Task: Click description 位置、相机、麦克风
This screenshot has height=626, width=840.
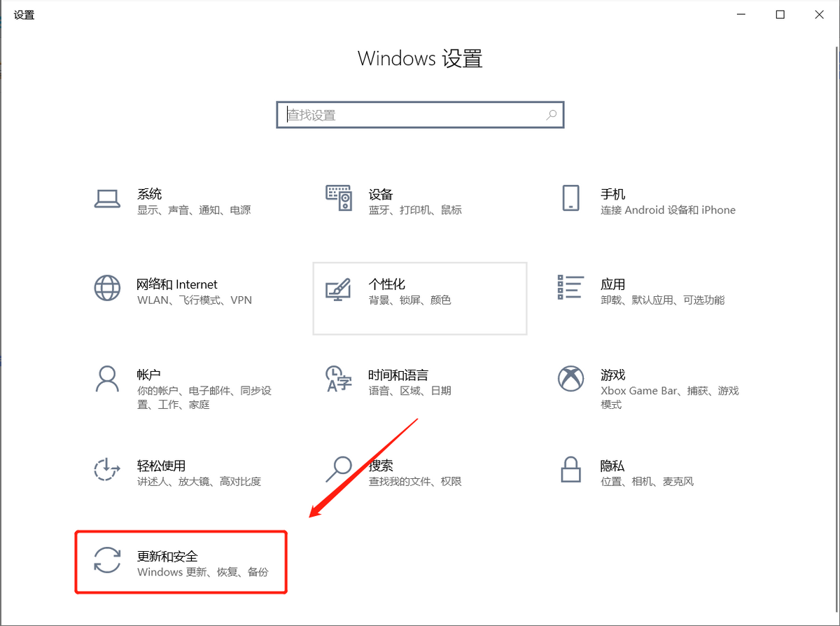Action: [x=647, y=481]
